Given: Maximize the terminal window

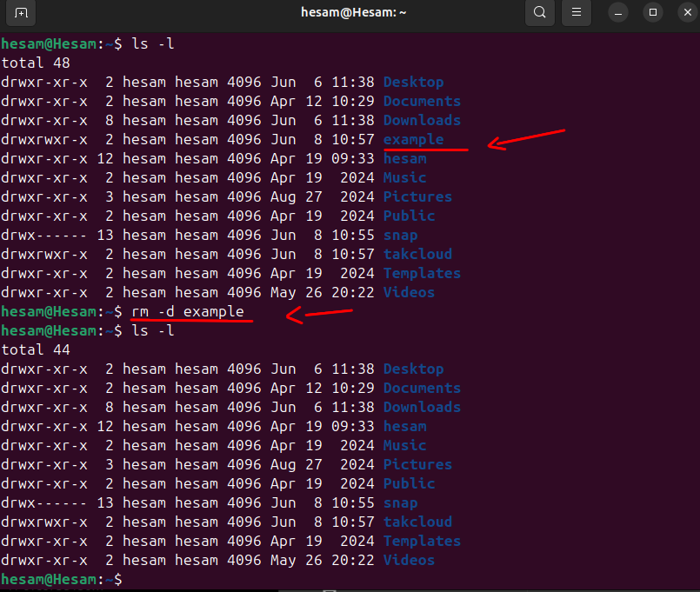Looking at the screenshot, I should click(653, 12).
